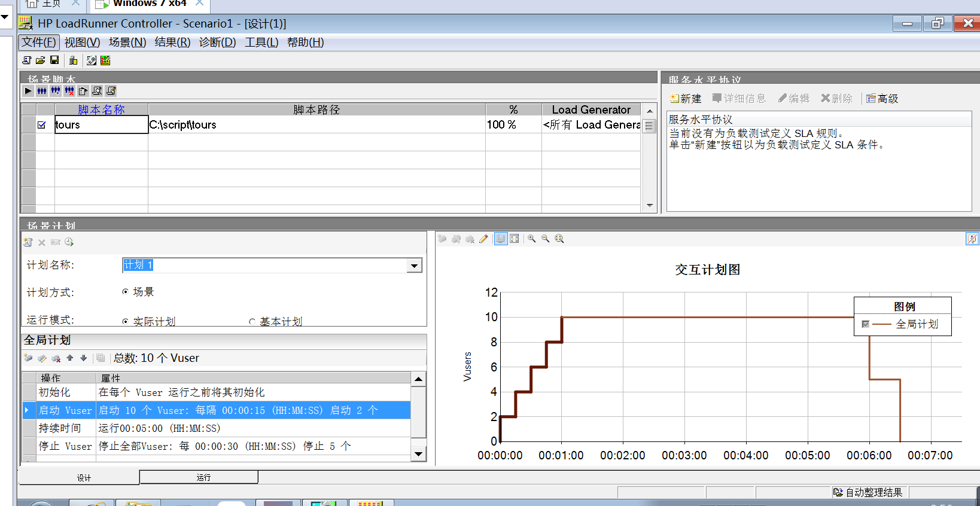The width and height of the screenshot is (980, 506).
Task: Select the 基本计划 run mode radio
Action: tap(252, 322)
